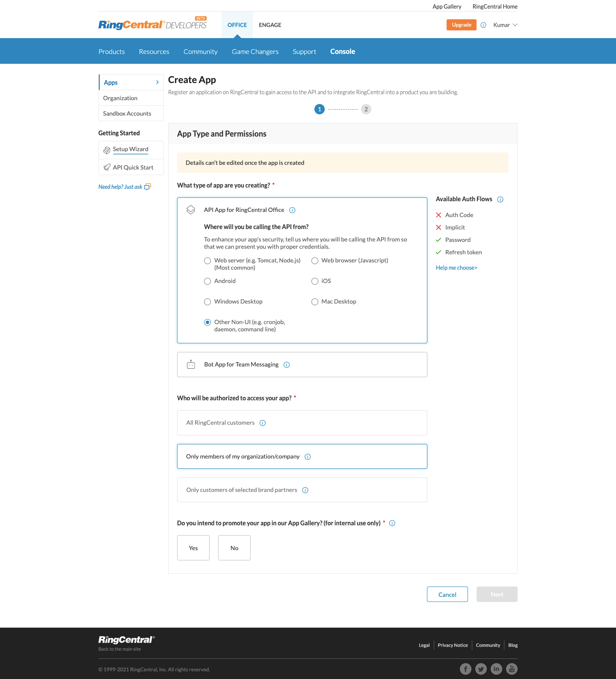Image resolution: width=616 pixels, height=679 pixels.
Task: Open the Products menu
Action: (x=112, y=51)
